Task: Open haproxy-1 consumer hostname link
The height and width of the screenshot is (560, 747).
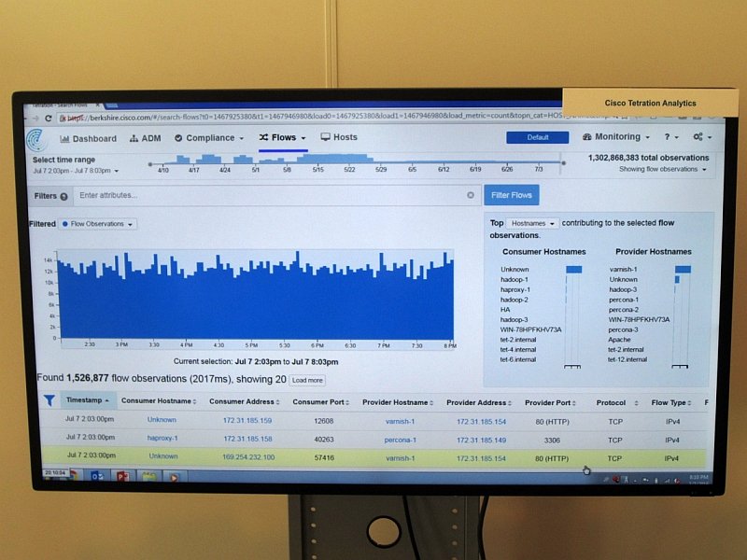Action: [x=162, y=438]
